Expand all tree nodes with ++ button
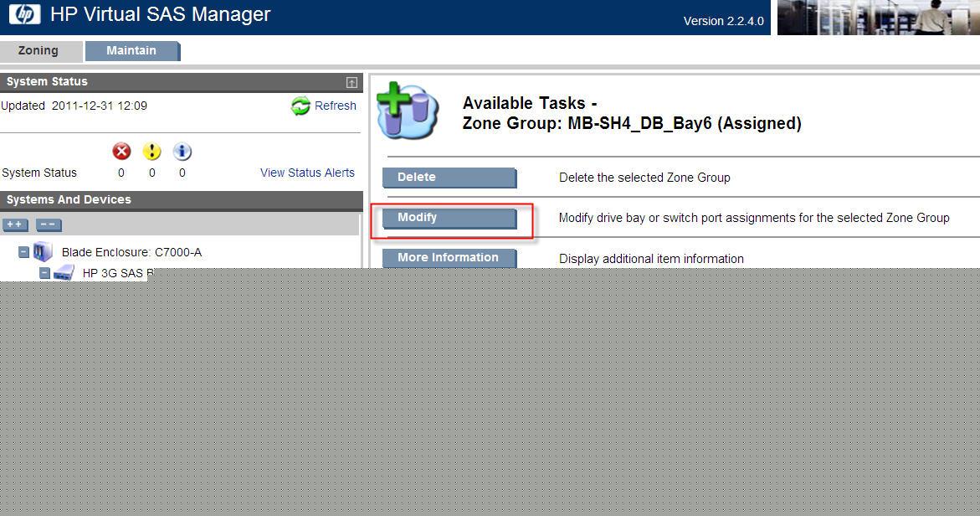The height and width of the screenshot is (516, 980). [15, 224]
